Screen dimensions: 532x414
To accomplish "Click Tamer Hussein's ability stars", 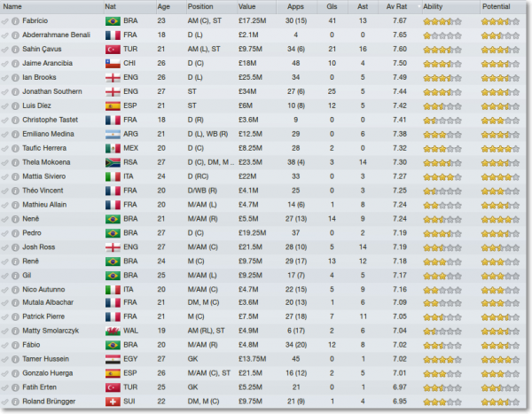I will (x=442, y=359).
